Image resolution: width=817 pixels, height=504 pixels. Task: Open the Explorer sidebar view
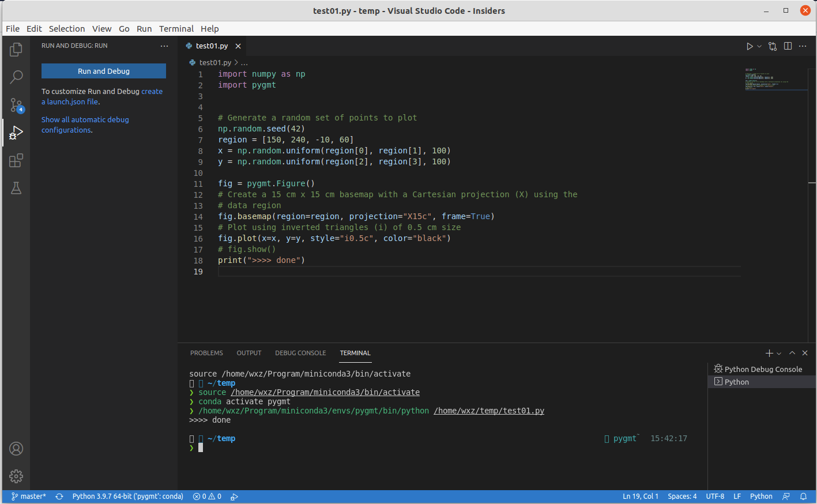click(x=16, y=50)
